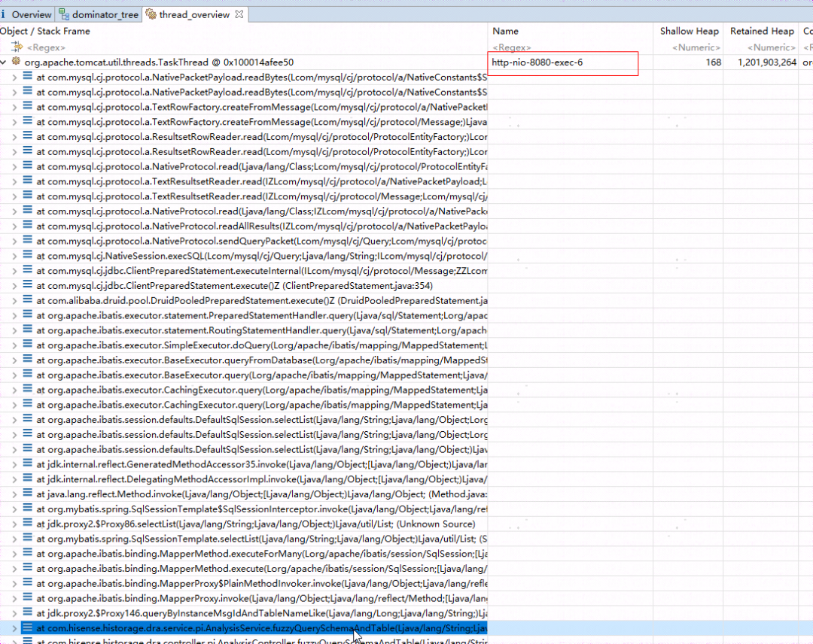Select TextRowFactory.createFromMessage Message frame row

(262, 123)
